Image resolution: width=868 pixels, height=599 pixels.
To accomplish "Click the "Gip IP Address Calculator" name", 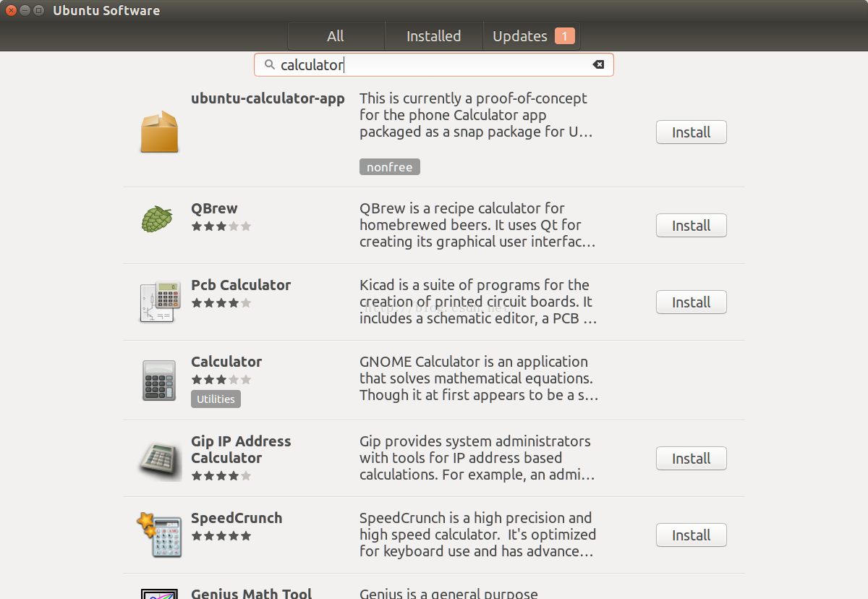I will 241,449.
